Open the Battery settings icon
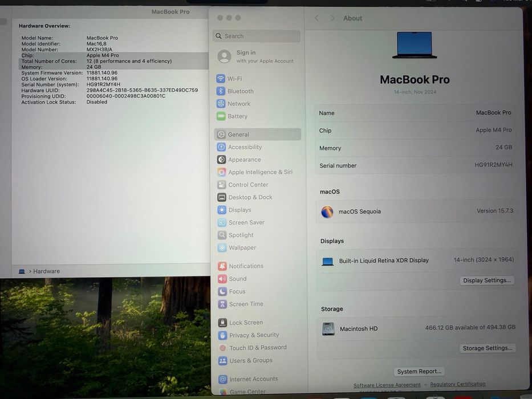 pyautogui.click(x=221, y=116)
